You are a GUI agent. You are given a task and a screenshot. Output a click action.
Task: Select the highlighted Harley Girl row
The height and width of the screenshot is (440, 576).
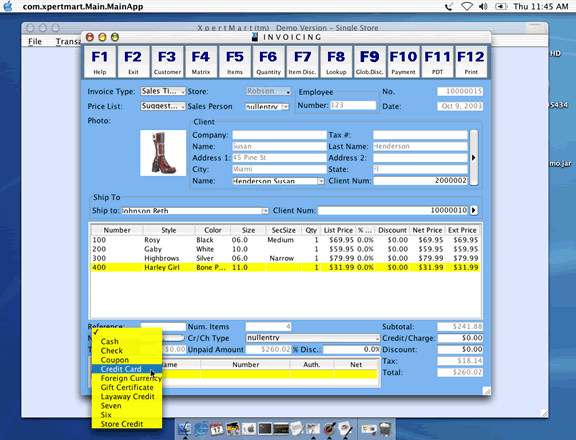coord(285,267)
